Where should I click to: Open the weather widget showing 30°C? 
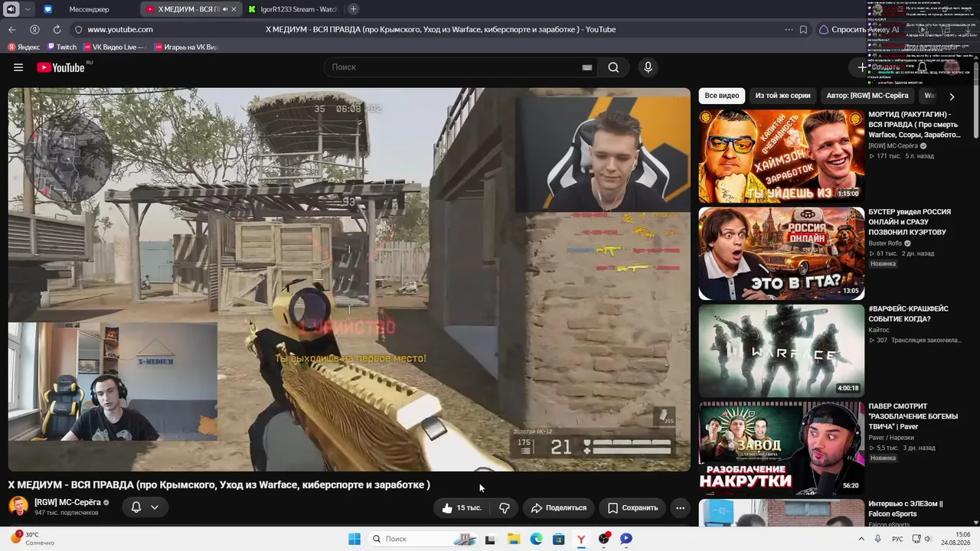pos(32,539)
